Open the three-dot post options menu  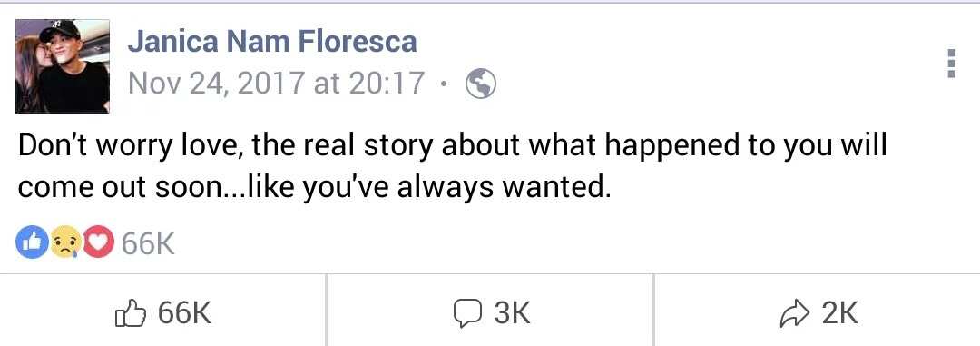[x=952, y=64]
